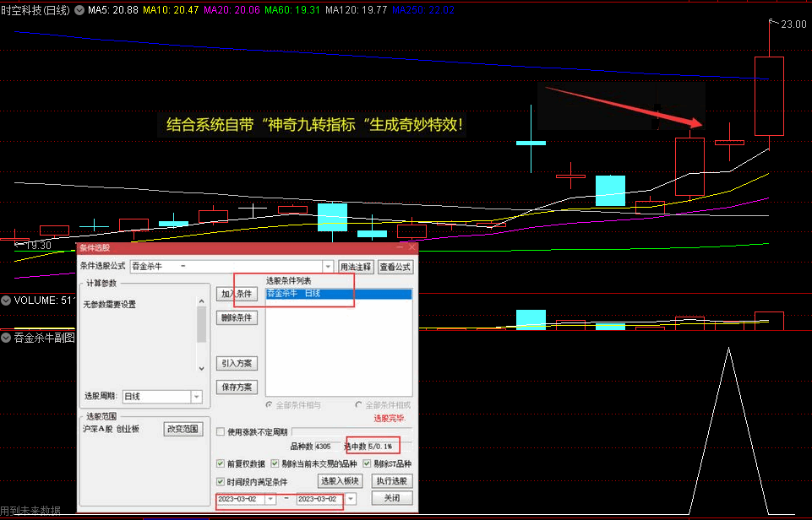Click the MA5: 20.88 label
The width and height of the screenshot is (812, 520).
pyautogui.click(x=113, y=10)
